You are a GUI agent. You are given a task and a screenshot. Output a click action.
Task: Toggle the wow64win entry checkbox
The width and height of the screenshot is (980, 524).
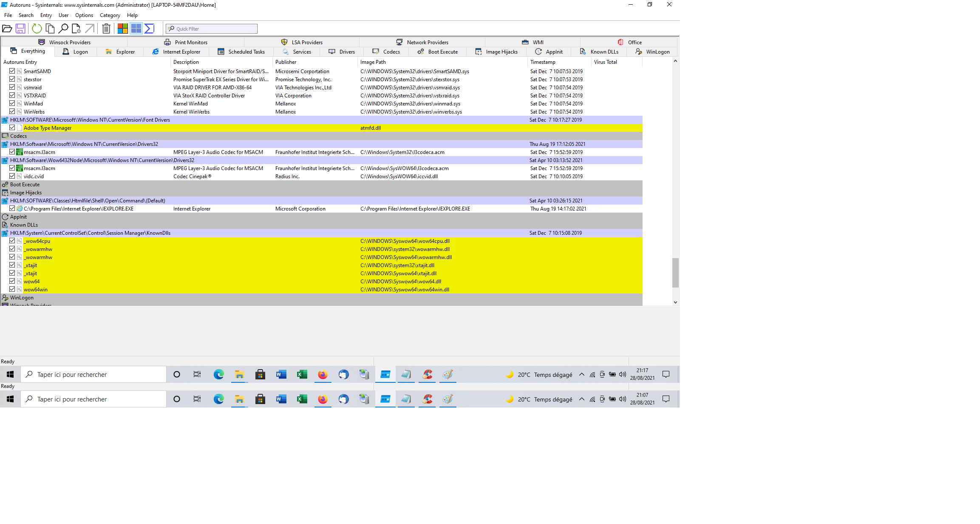[12, 289]
